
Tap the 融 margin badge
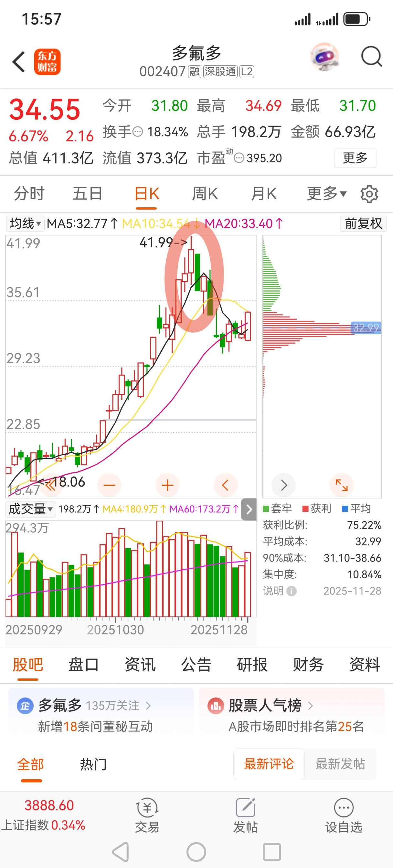pyautogui.click(x=195, y=71)
